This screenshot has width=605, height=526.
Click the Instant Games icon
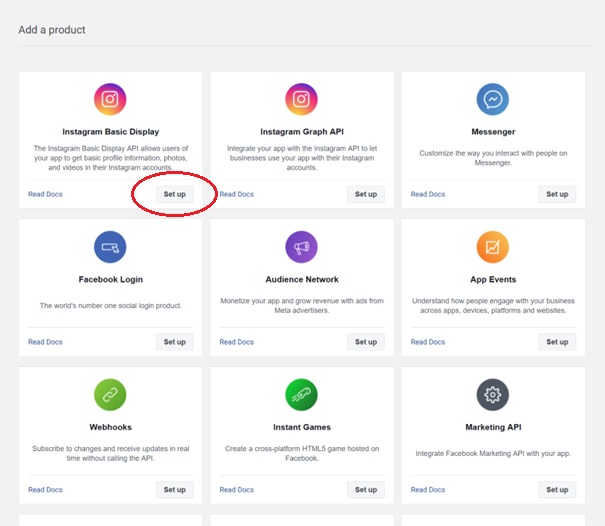[301, 394]
